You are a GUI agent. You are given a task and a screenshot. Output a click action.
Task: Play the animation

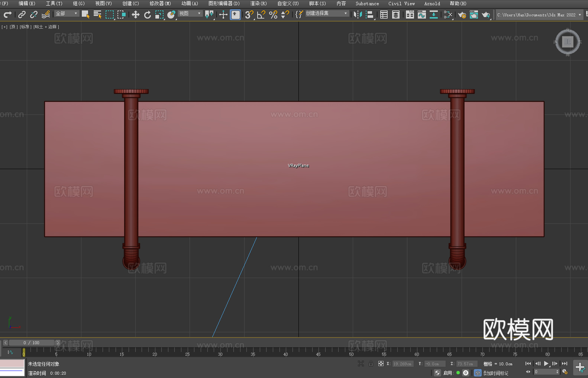tap(546, 364)
